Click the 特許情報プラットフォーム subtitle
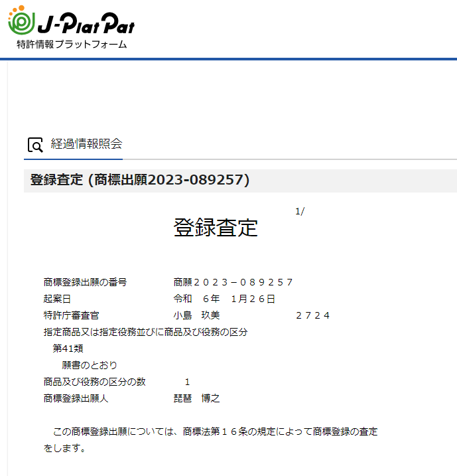 pos(72,44)
